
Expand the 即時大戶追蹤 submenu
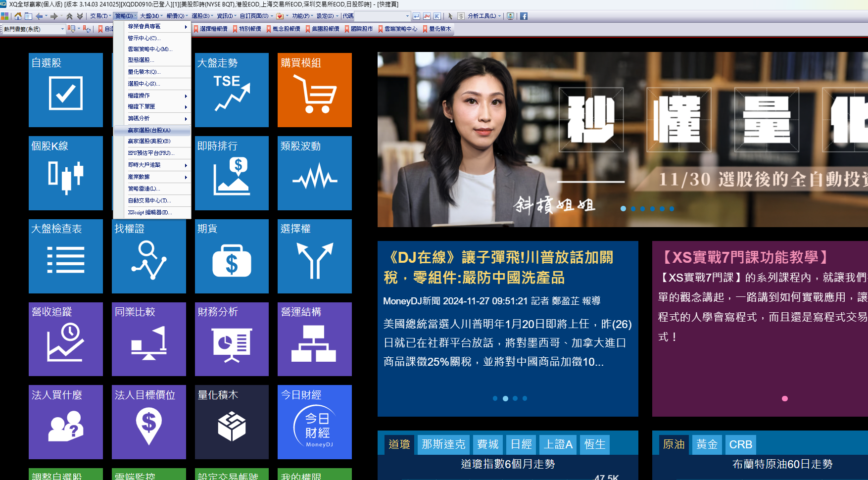pos(152,165)
